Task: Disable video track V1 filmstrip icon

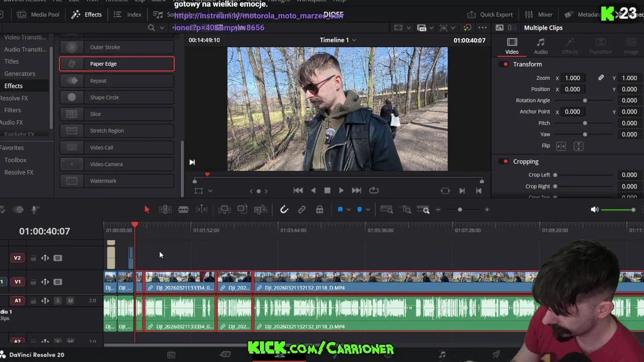Action: pyautogui.click(x=58, y=282)
